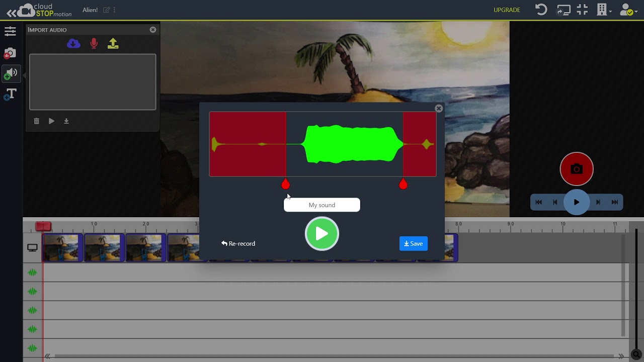The image size is (644, 362).
Task: Click the small play icon in Import Audio panel
Action: click(x=51, y=121)
